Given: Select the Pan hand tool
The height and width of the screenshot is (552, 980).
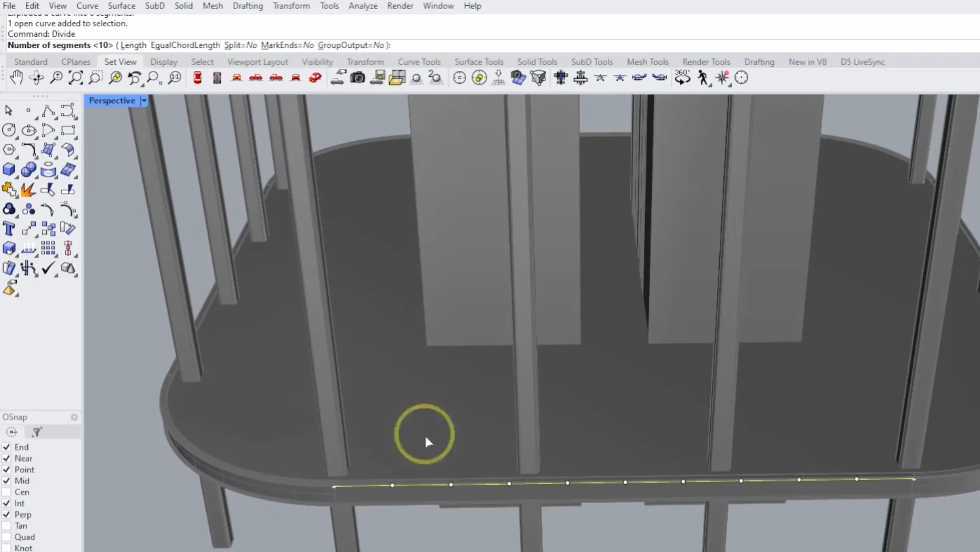Looking at the screenshot, I should coord(16,78).
